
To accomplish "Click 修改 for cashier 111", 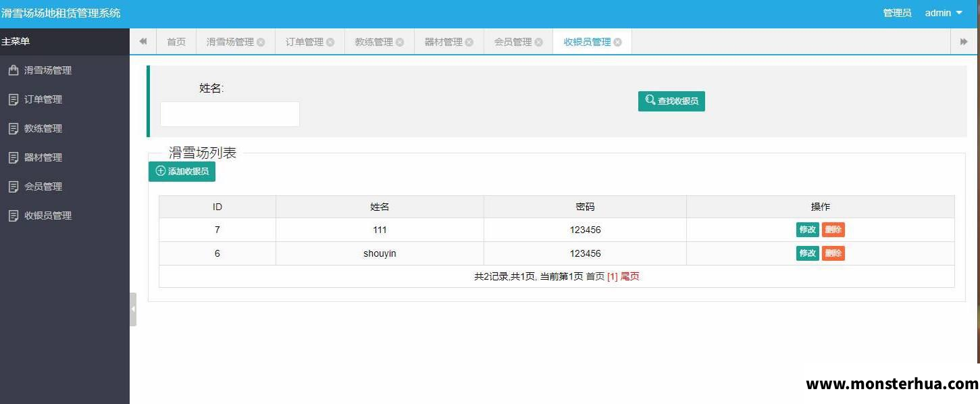I will click(808, 230).
